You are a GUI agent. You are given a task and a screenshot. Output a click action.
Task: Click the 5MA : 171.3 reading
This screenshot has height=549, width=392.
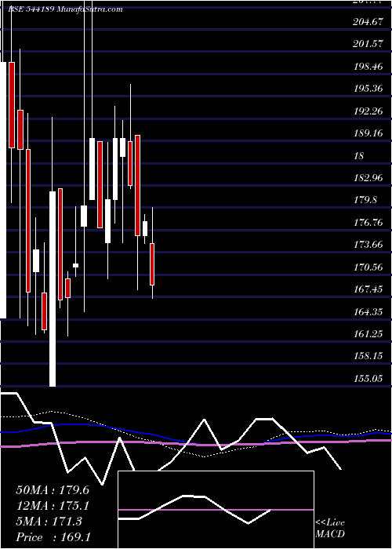(49, 522)
